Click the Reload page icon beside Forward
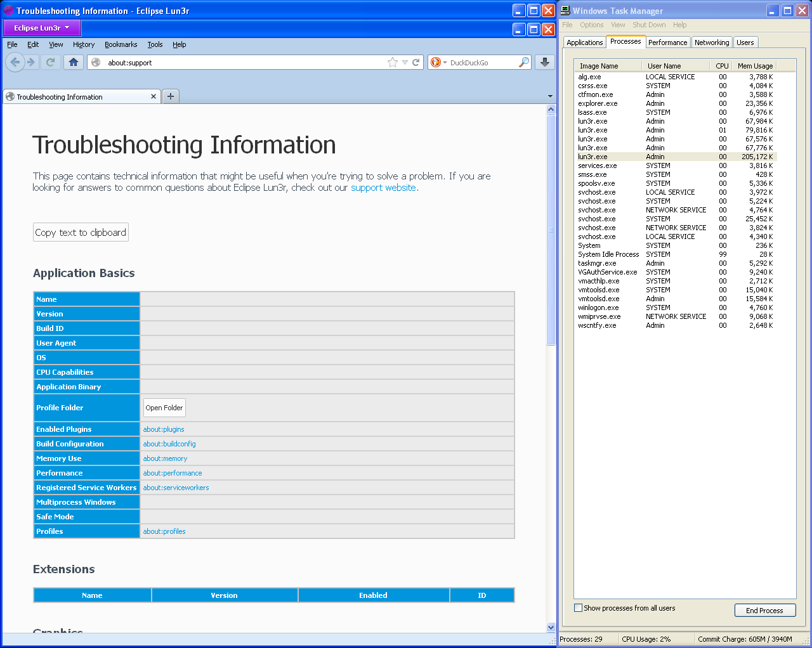Screen dimensions: 812x648 [x=50, y=62]
